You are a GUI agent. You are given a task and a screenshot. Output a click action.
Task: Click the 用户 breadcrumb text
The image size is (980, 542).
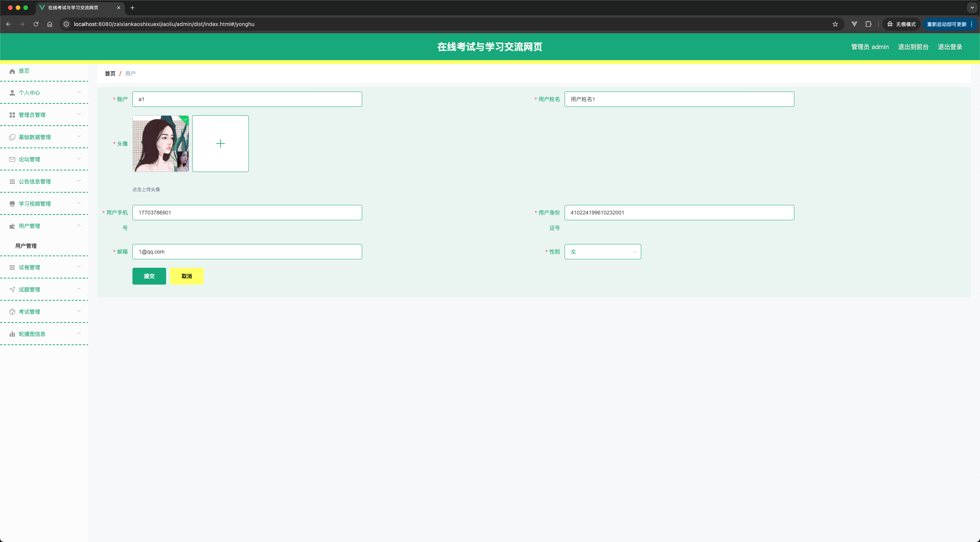130,74
